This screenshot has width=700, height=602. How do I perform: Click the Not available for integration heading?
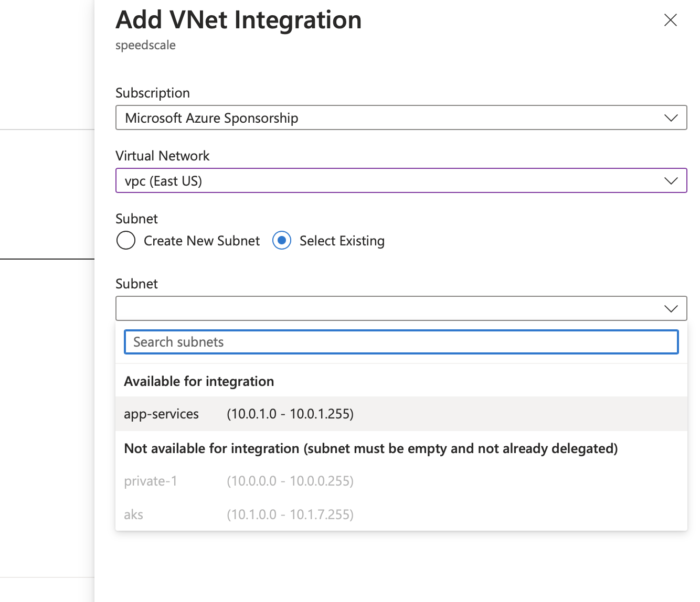click(x=370, y=448)
